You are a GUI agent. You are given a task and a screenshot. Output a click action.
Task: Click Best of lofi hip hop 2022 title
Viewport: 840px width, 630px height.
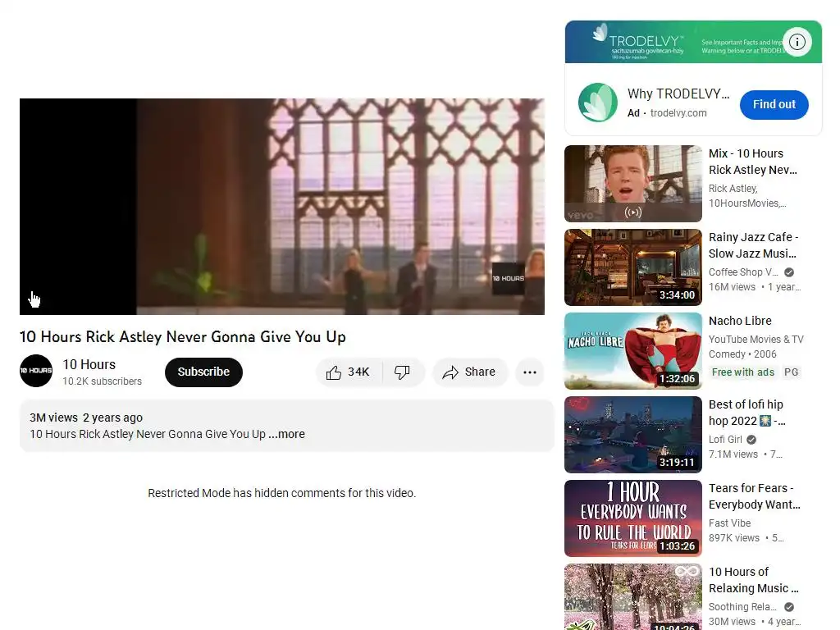pyautogui.click(x=746, y=413)
